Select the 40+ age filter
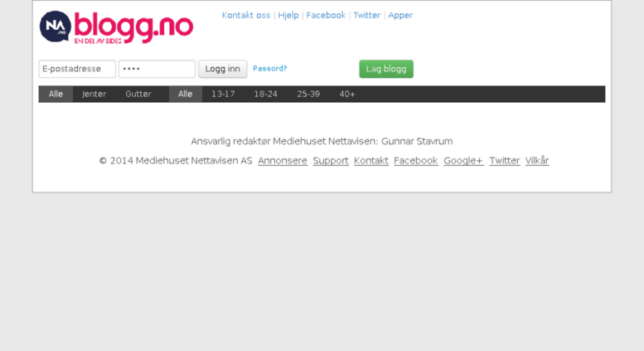Image resolution: width=644 pixels, height=351 pixels. pos(347,94)
